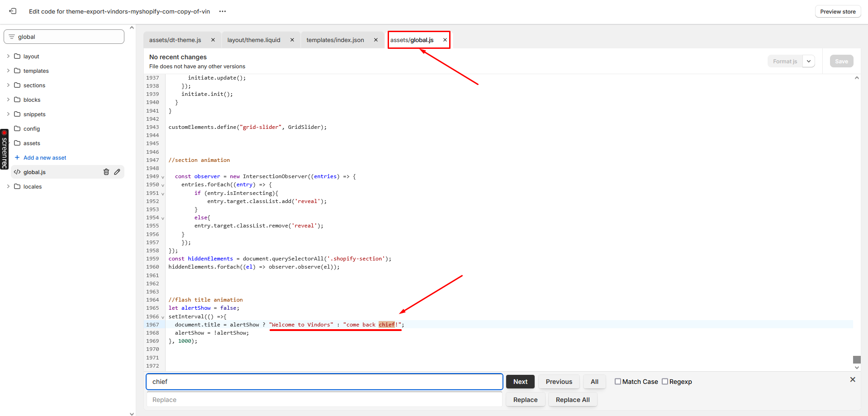Select the assets/global.js tab

click(412, 40)
